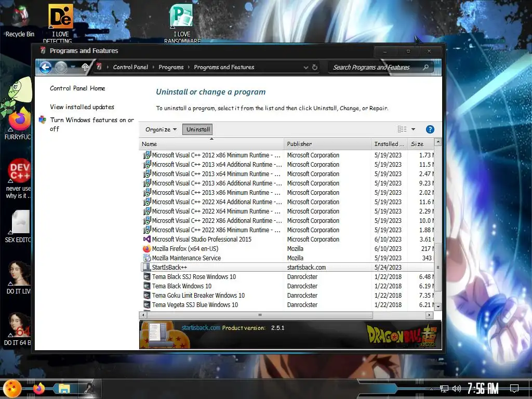Click Mozilla Maintenance Service icon
The image size is (532, 399).
(147, 258)
